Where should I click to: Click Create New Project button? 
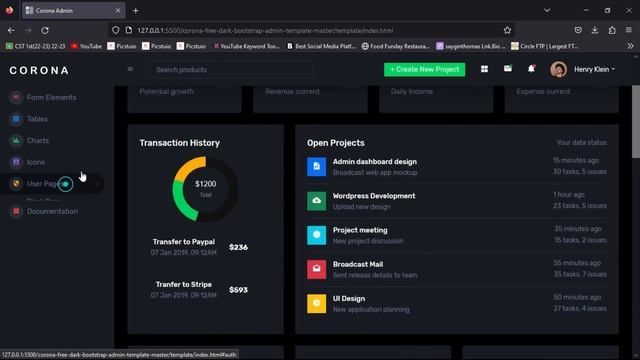click(424, 69)
